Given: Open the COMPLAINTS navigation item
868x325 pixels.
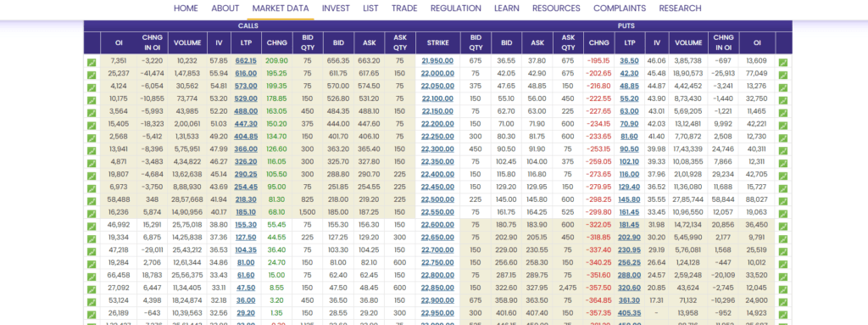Looking at the screenshot, I should click(620, 8).
